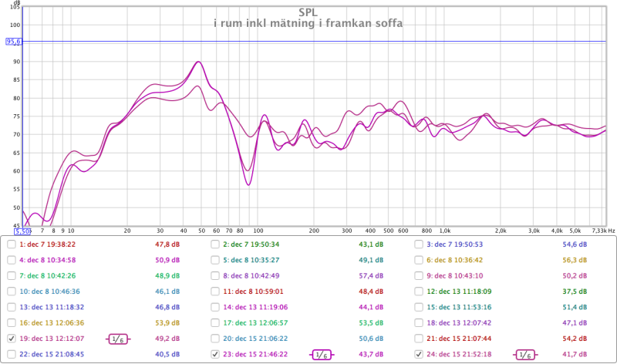Viewport: 617px width, 364px height.
Task: Show measurement 22: dec 15 21:08:45
Action: click(11, 354)
